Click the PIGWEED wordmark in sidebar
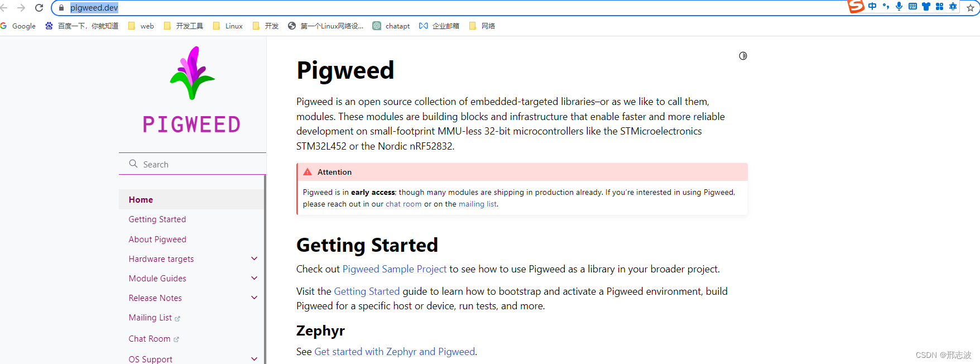 click(192, 124)
